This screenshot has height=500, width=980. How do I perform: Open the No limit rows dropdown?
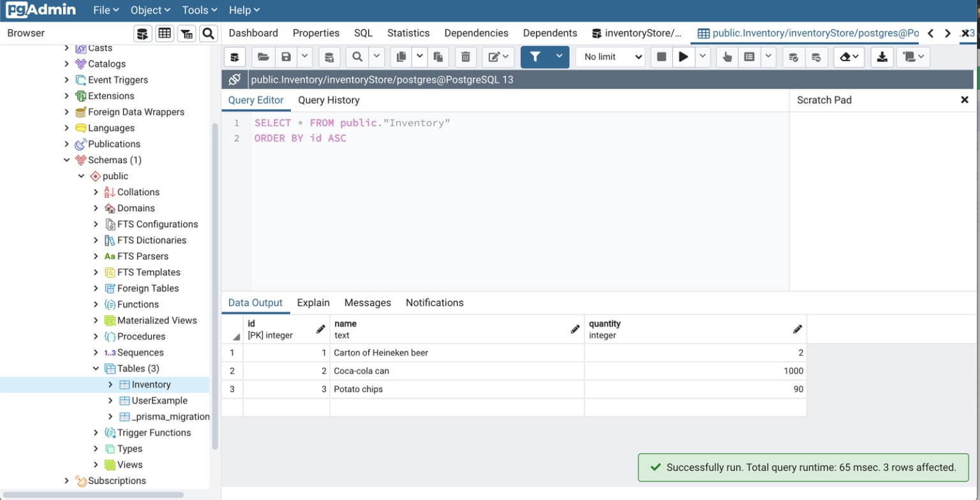click(611, 57)
